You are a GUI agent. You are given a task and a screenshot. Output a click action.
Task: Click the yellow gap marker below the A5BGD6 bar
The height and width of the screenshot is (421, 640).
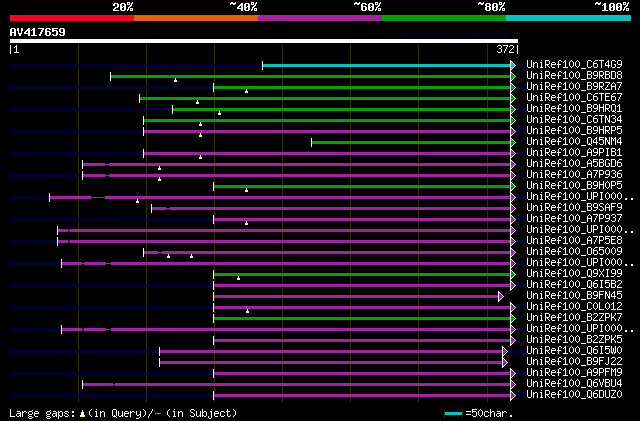coord(160,168)
